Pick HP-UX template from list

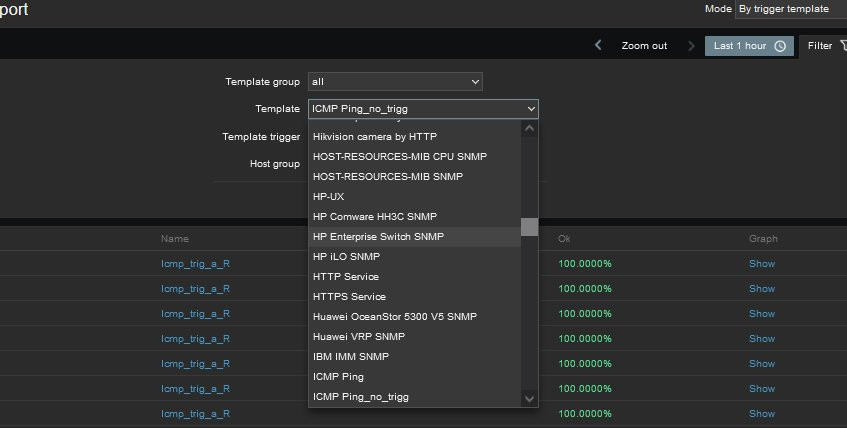point(328,196)
